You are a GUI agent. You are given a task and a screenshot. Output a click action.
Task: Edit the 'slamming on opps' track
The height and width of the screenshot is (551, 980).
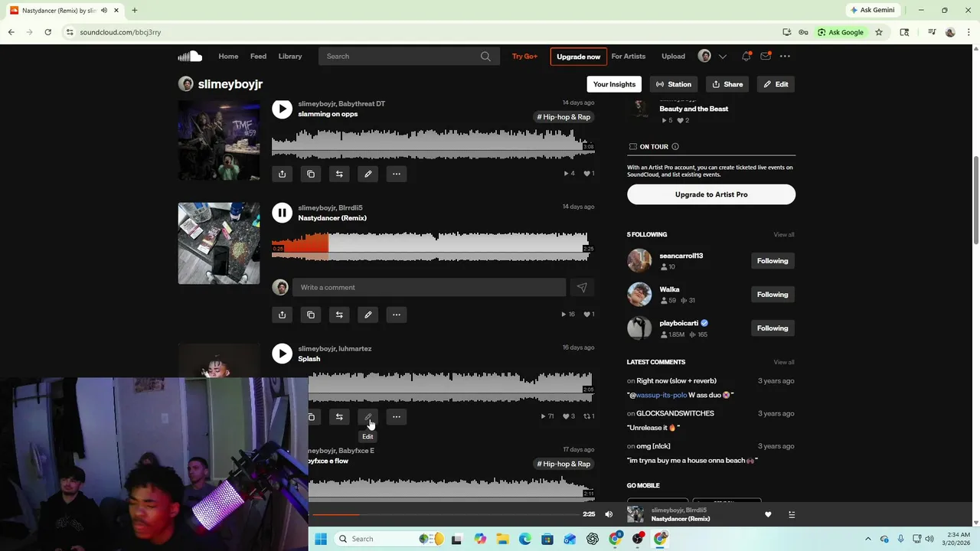[367, 174]
